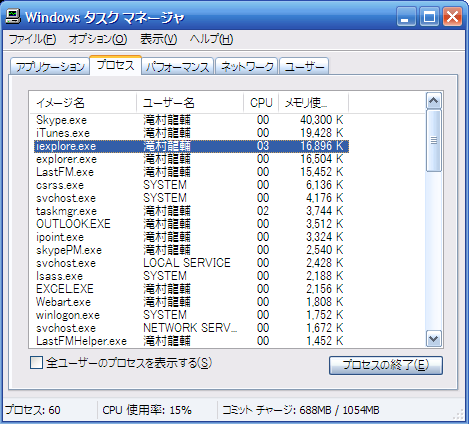This screenshot has width=469, height=424.
Task: Select the EXCEL.EXE process
Action: point(192,289)
